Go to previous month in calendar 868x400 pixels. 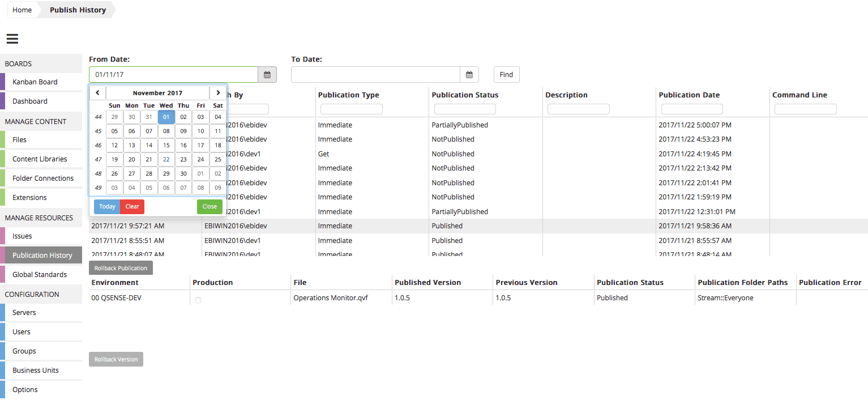pos(97,93)
